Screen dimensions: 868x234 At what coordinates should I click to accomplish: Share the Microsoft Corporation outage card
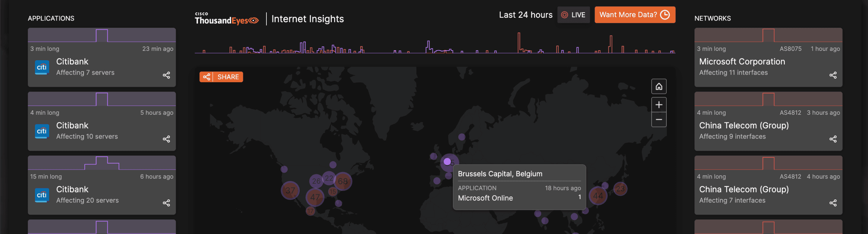pos(833,75)
